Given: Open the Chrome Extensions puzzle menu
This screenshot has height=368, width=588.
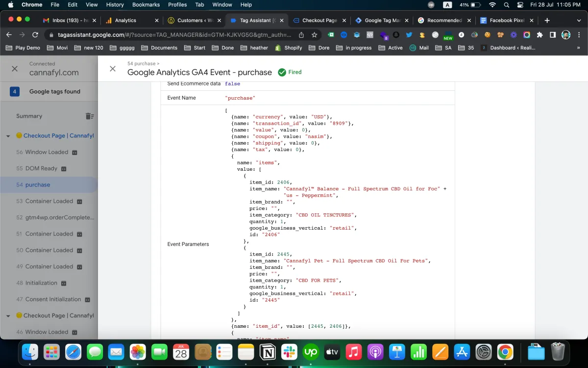Looking at the screenshot, I should (540, 35).
